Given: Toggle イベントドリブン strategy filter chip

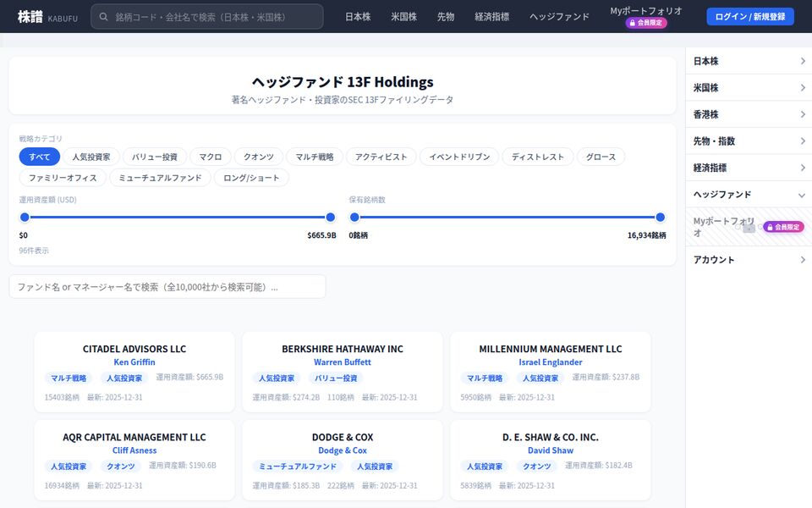Looking at the screenshot, I should coord(459,157).
